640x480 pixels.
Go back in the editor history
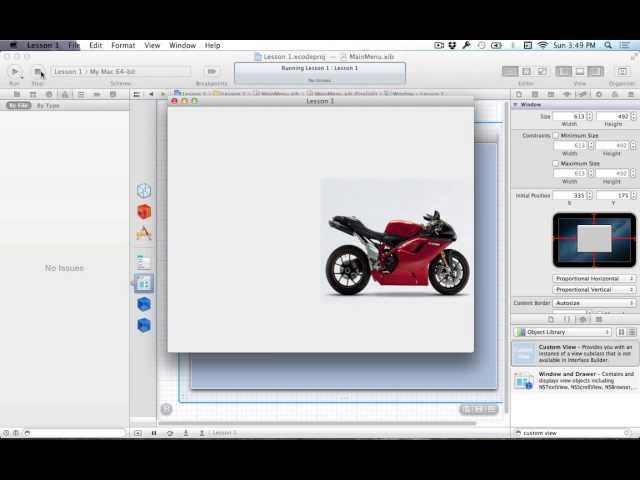[x=151, y=94]
